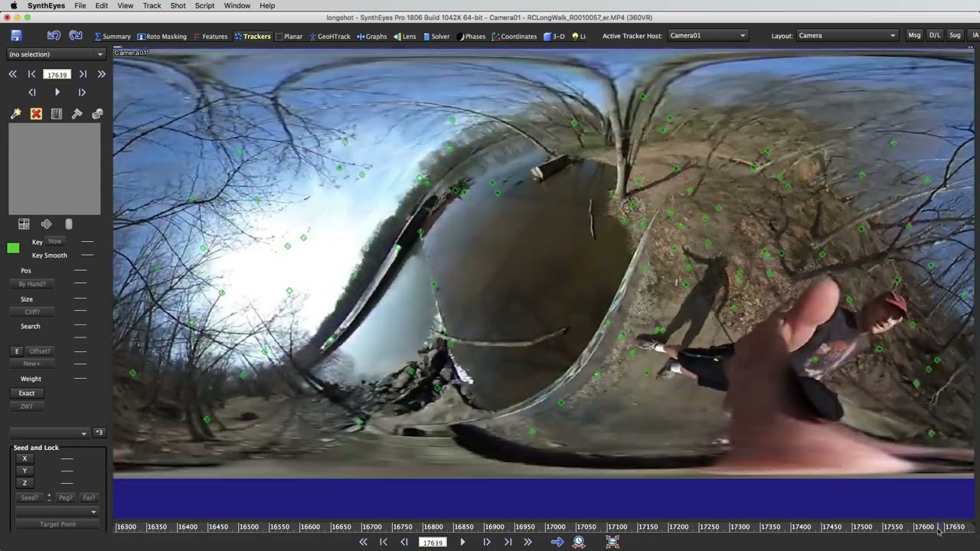980x551 pixels.
Task: Open the Phases room
Action: (471, 36)
